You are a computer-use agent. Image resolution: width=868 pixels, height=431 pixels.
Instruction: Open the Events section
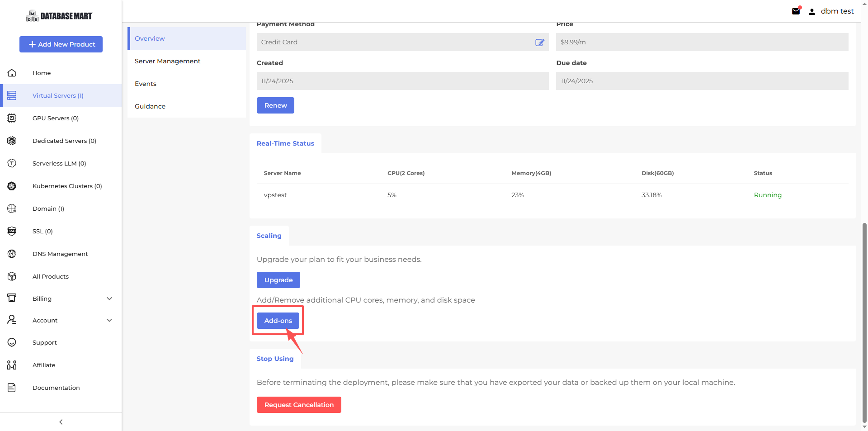(187, 84)
